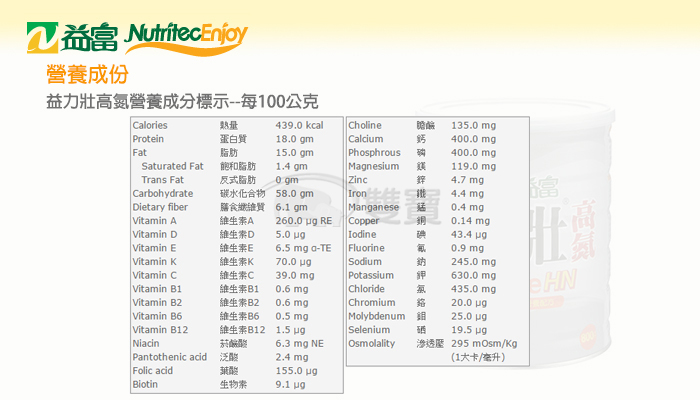Click the value 630.0 mg
The image size is (700, 400).
pyautogui.click(x=474, y=275)
